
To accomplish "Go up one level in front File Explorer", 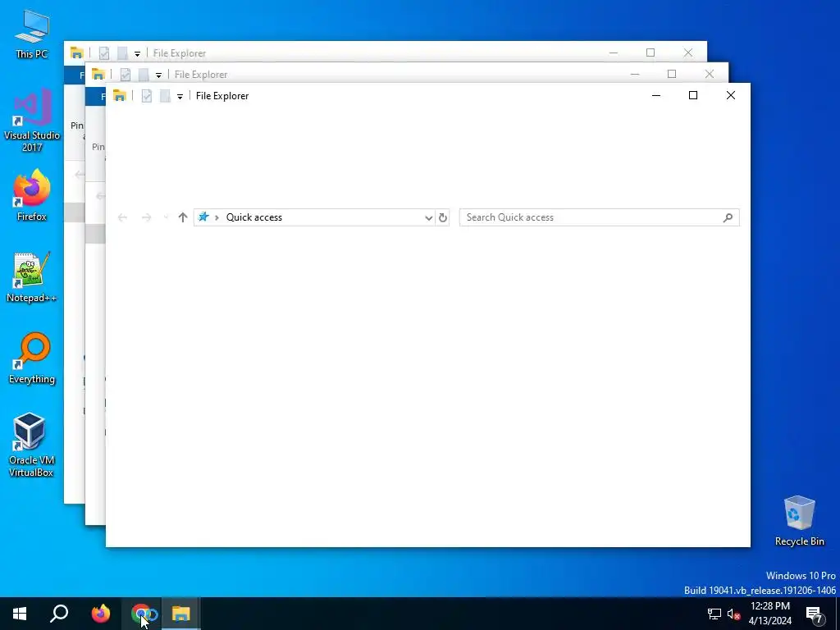I will click(x=183, y=217).
